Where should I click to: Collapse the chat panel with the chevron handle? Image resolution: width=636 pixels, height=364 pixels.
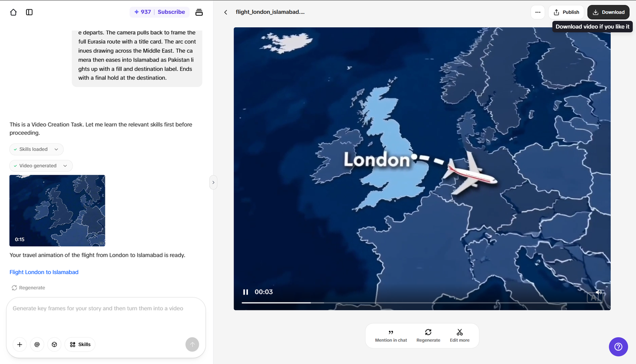tap(213, 182)
